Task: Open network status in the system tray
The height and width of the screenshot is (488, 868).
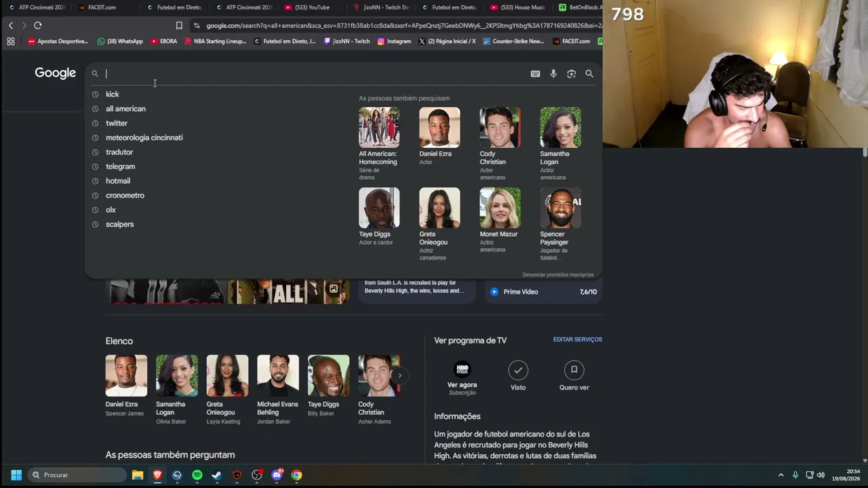Action: click(x=809, y=475)
